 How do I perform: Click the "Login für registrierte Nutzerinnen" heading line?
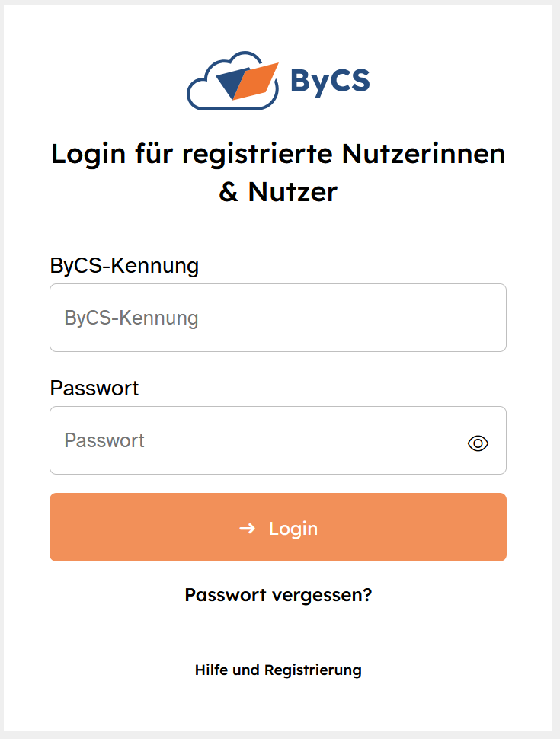[278, 154]
